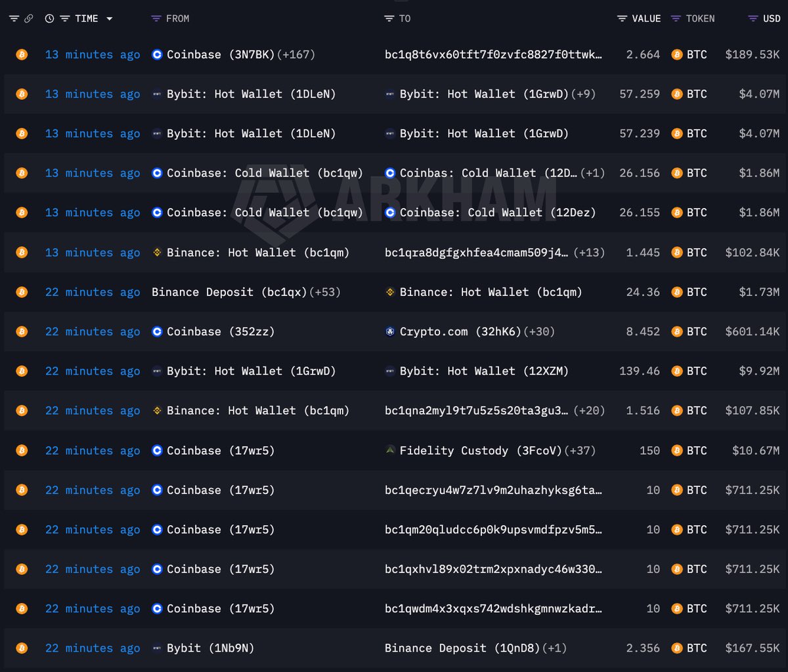Screen dimensions: 788x672
Task: Open the TOKEN column filter
Action: [676, 18]
